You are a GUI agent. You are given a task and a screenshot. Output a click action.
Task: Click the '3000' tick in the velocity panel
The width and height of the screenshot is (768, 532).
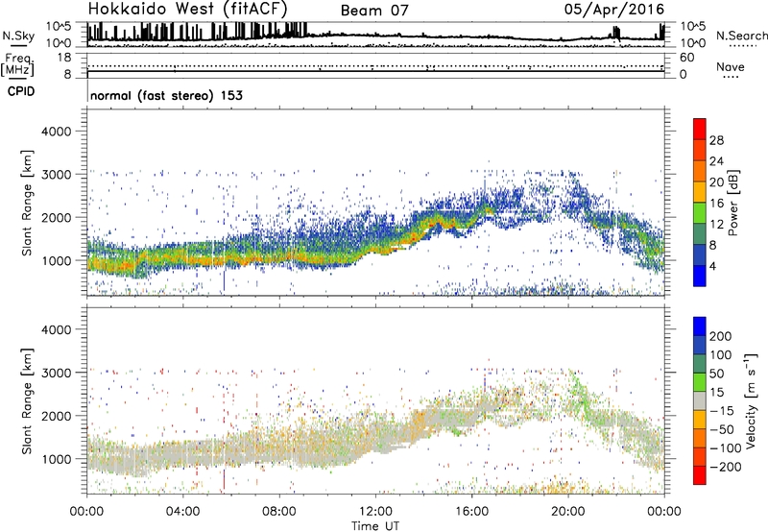click(57, 373)
